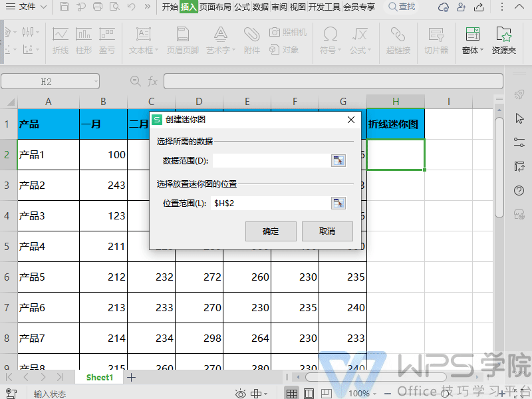
Task: Click the 位置范围(L) field showing $H$2
Action: coord(271,203)
